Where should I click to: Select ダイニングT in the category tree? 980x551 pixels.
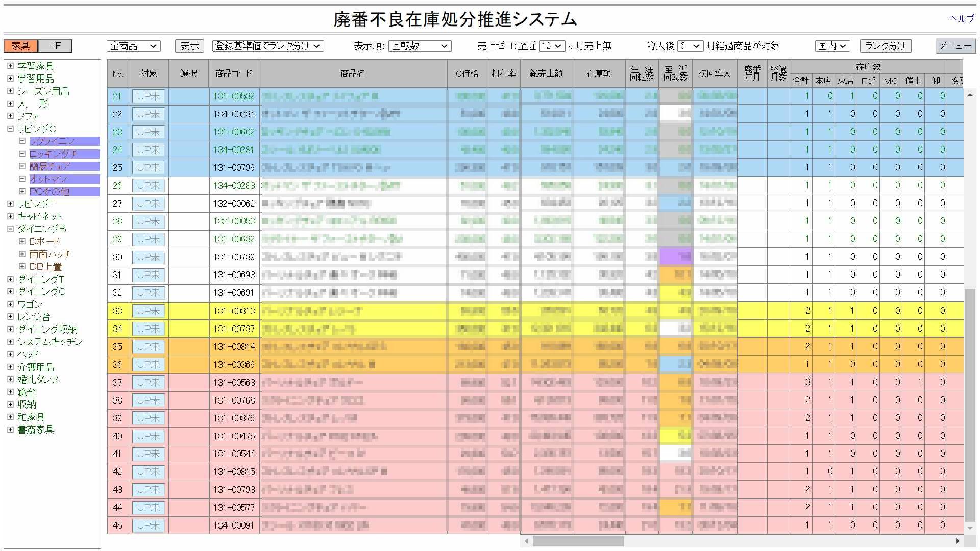click(41, 279)
